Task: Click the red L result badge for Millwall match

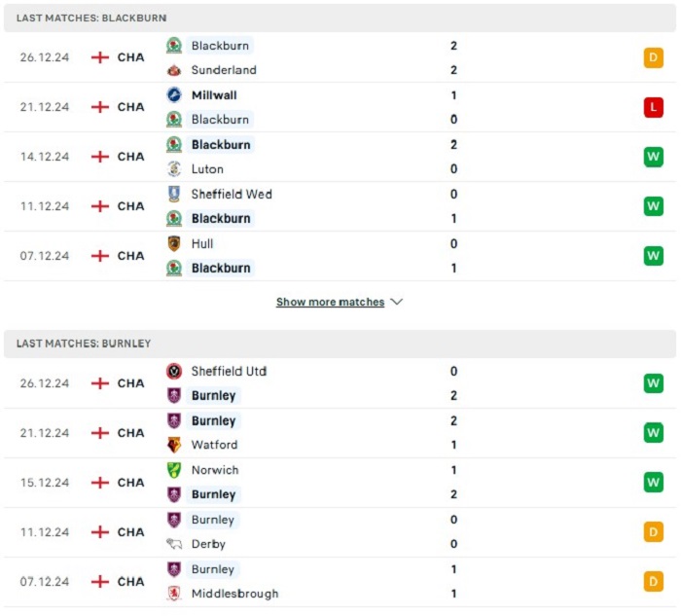Action: click(x=653, y=107)
